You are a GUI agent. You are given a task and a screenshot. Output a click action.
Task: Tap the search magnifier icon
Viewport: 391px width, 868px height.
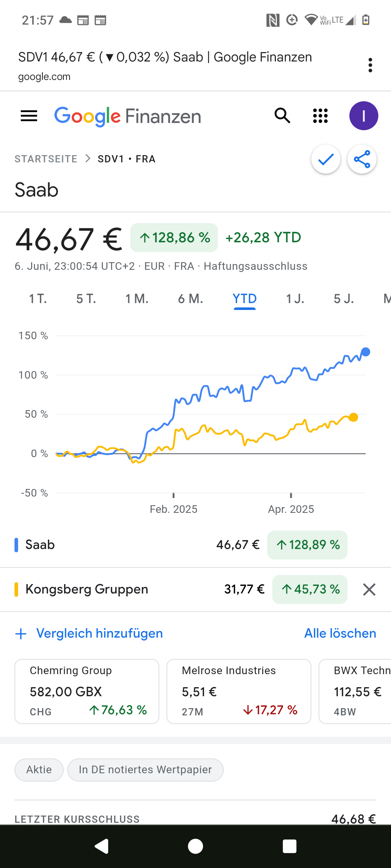(282, 116)
